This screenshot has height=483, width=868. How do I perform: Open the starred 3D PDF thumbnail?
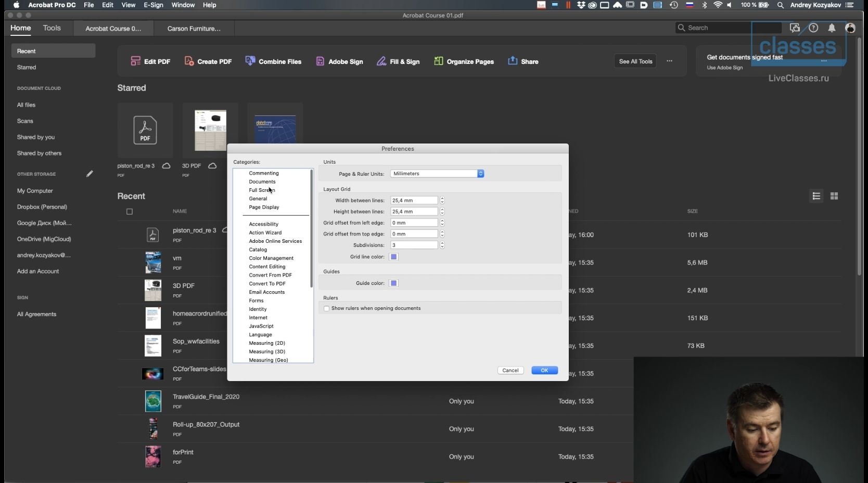(x=210, y=130)
